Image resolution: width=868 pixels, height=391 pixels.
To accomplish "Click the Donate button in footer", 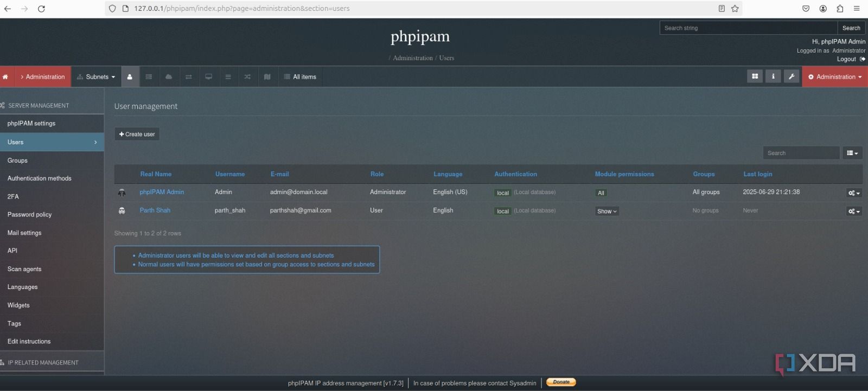I will [561, 382].
